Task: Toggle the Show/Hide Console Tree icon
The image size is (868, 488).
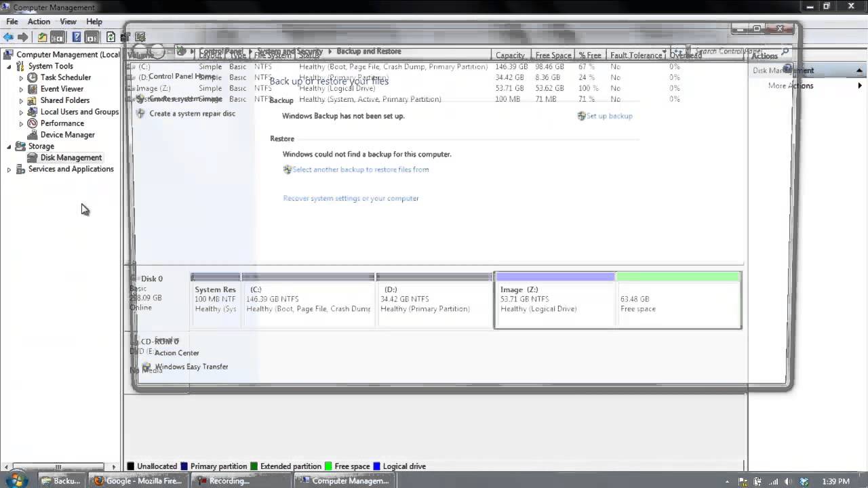Action: (x=58, y=37)
